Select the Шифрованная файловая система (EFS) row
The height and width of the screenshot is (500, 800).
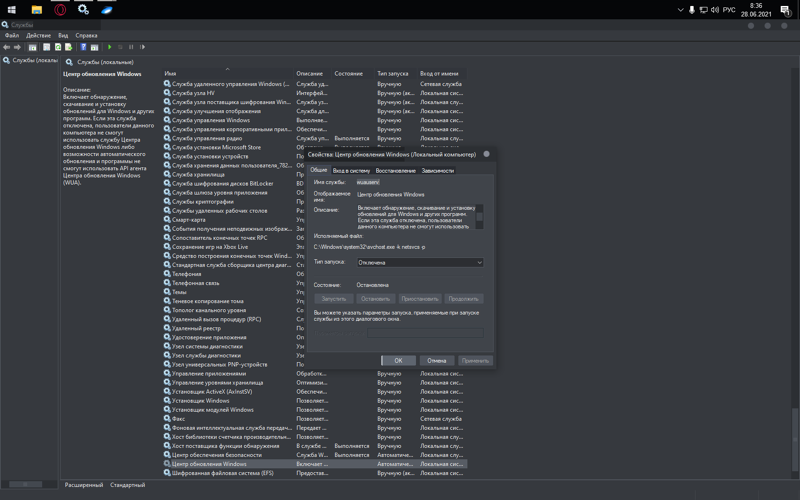pos(314,473)
